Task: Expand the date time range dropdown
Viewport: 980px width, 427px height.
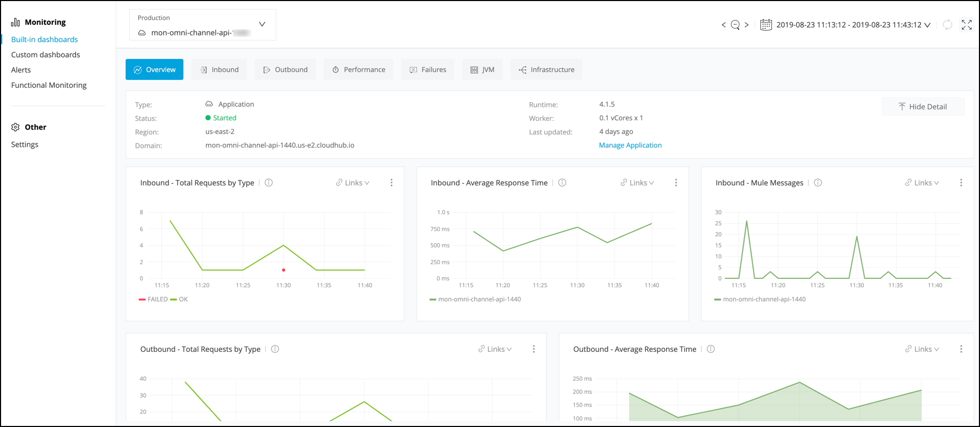Action: click(x=927, y=25)
